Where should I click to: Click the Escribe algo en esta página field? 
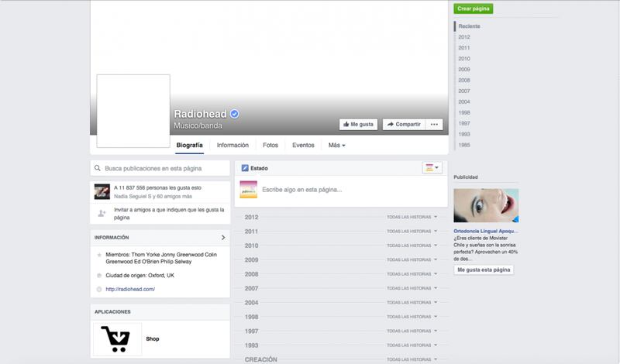coord(301,190)
